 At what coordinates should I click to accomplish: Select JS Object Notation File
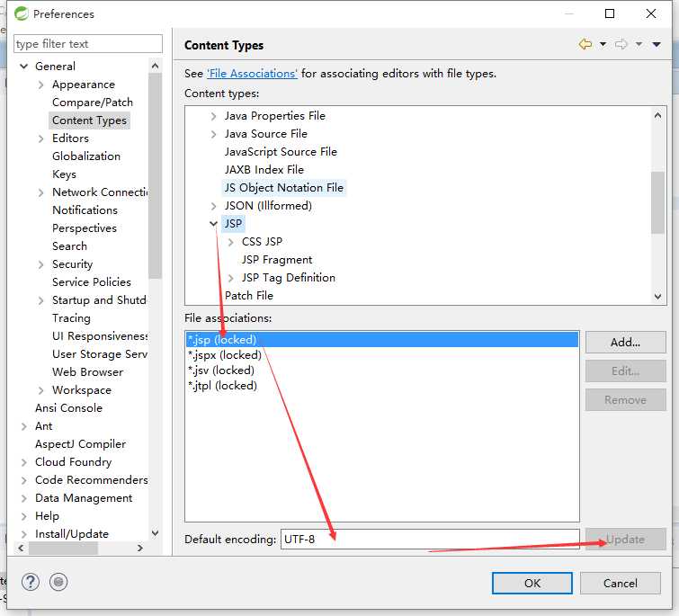(283, 188)
